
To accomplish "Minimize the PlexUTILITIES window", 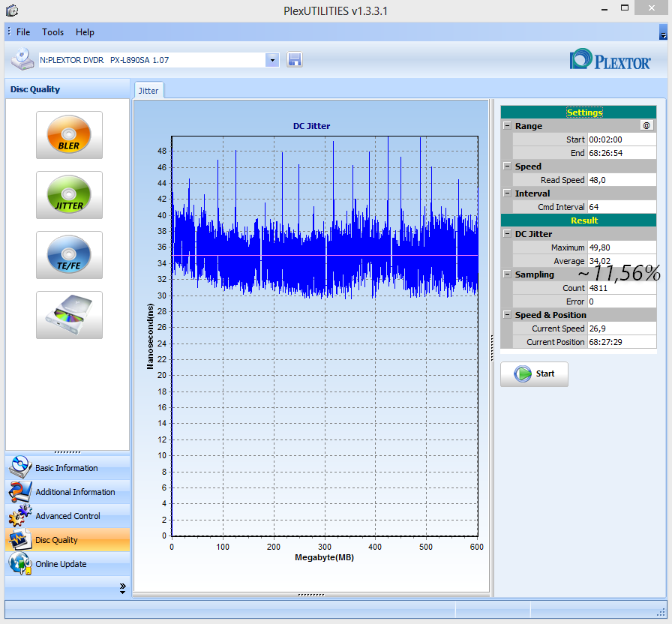I will 604,10.
